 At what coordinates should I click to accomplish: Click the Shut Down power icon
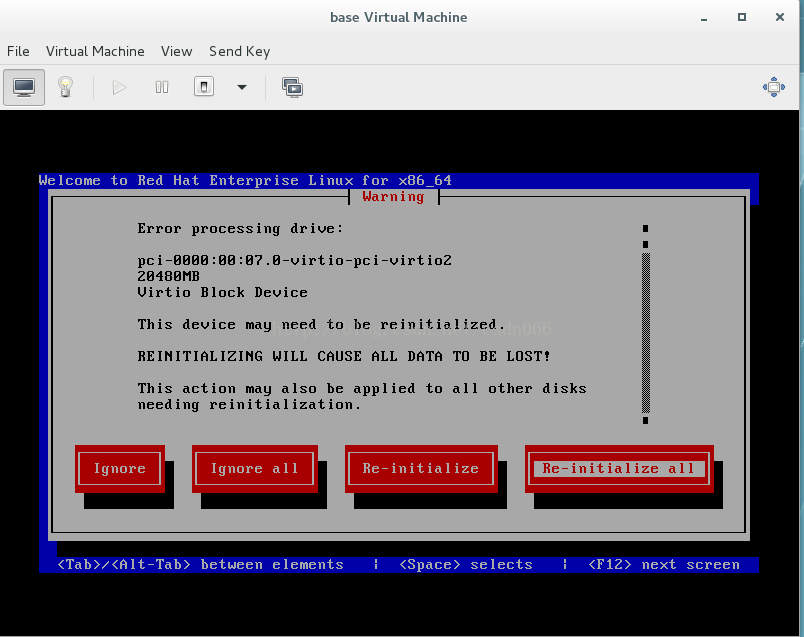[x=204, y=87]
